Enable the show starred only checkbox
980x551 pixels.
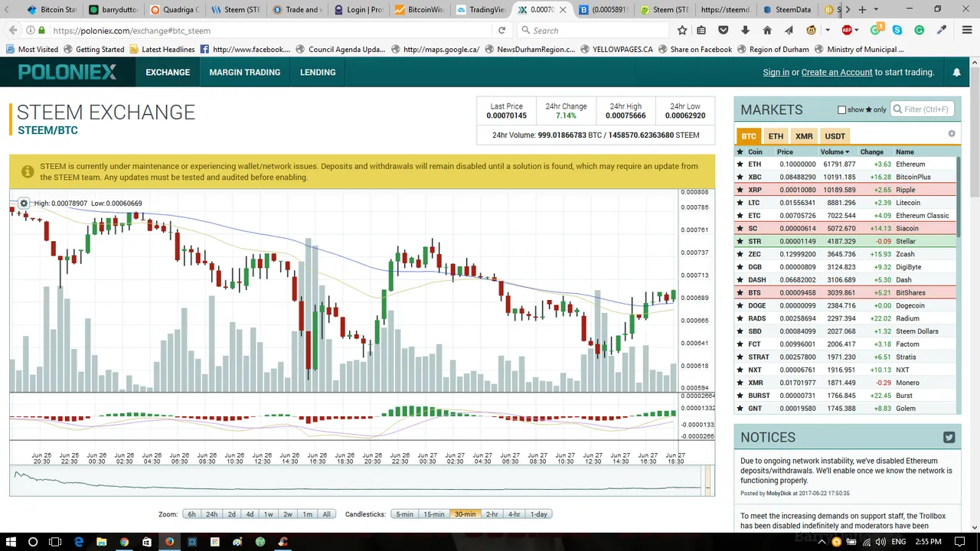coord(842,110)
